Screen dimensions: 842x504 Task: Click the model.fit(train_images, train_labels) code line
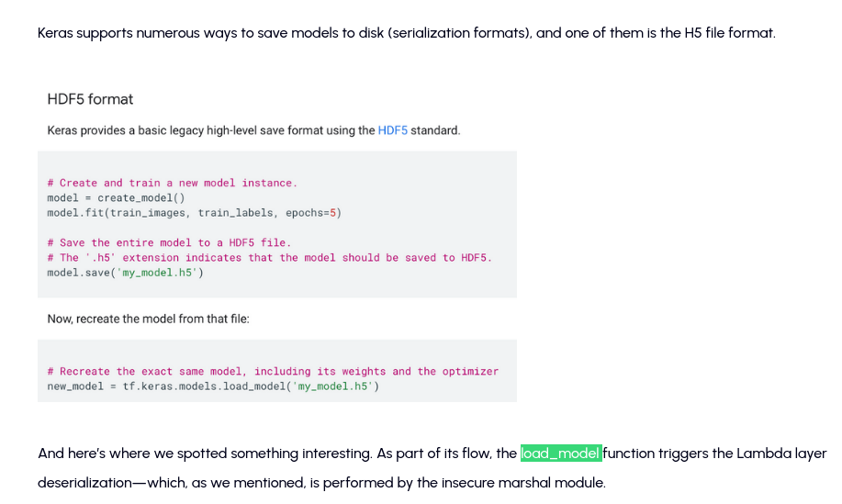165,213
